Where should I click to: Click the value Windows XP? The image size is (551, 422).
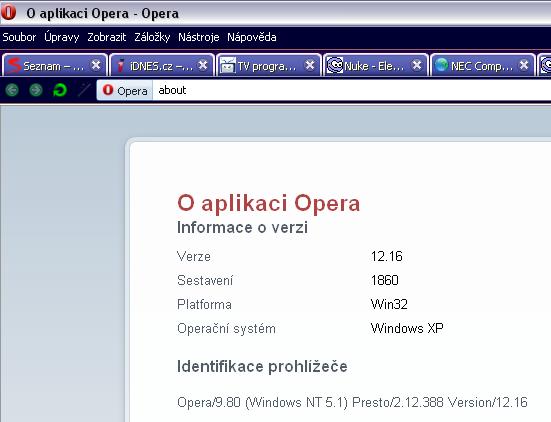click(407, 328)
